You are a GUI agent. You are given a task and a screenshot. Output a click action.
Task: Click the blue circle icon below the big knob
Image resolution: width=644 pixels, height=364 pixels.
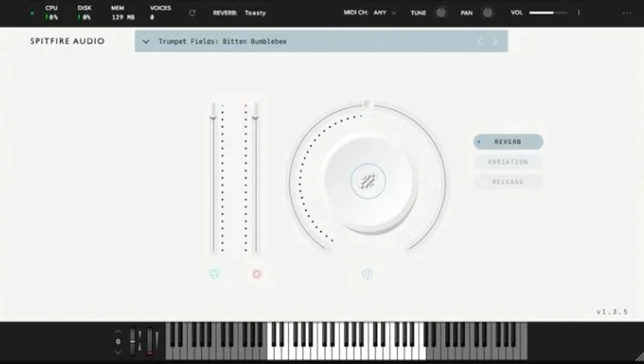367,274
